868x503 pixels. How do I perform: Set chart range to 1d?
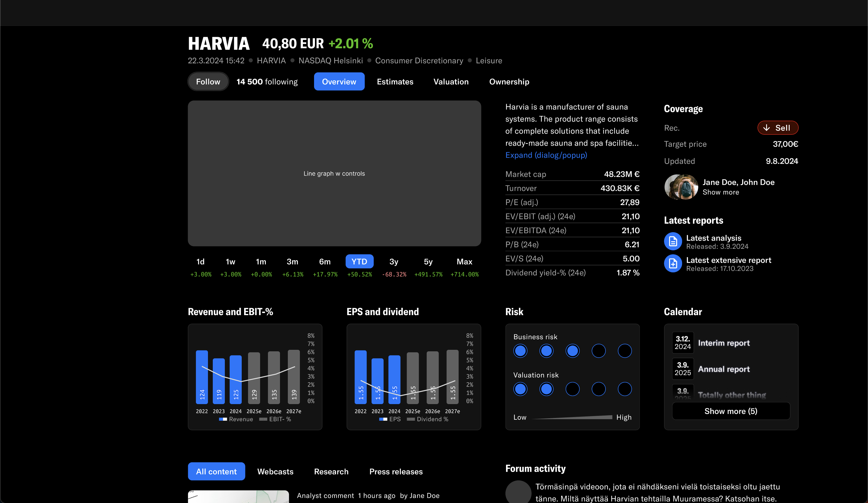coord(200,262)
